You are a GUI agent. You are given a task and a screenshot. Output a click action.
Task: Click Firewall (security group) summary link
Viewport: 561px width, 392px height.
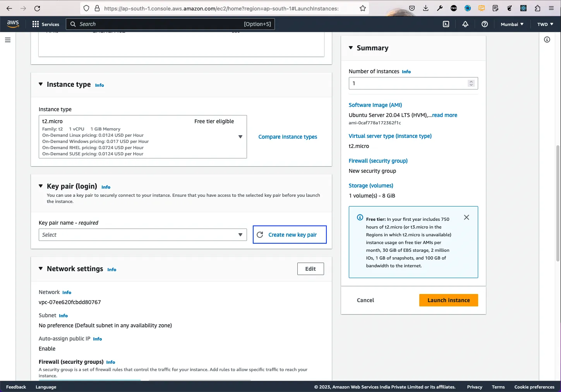378,161
